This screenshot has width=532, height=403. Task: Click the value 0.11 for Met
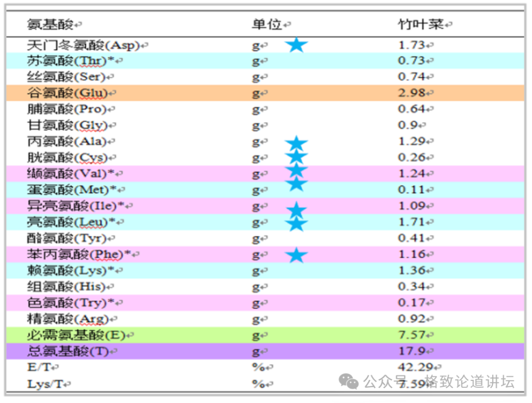(x=411, y=190)
